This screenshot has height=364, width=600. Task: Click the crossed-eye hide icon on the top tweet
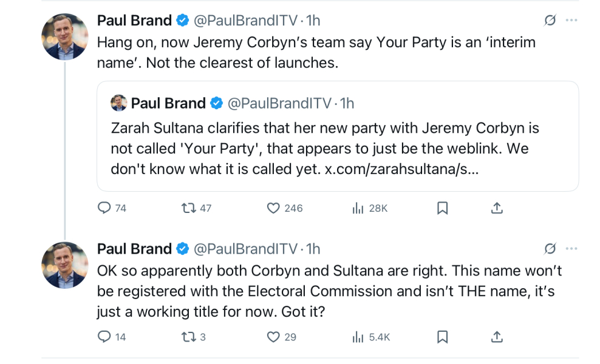click(x=550, y=20)
